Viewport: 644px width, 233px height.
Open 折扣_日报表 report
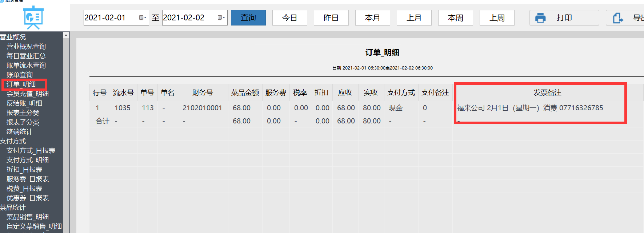tap(24, 169)
